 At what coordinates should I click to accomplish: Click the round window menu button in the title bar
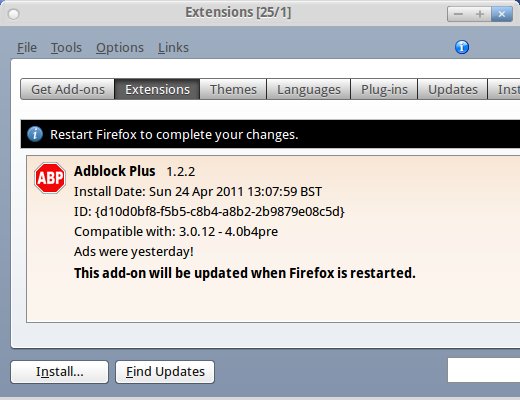14,14
